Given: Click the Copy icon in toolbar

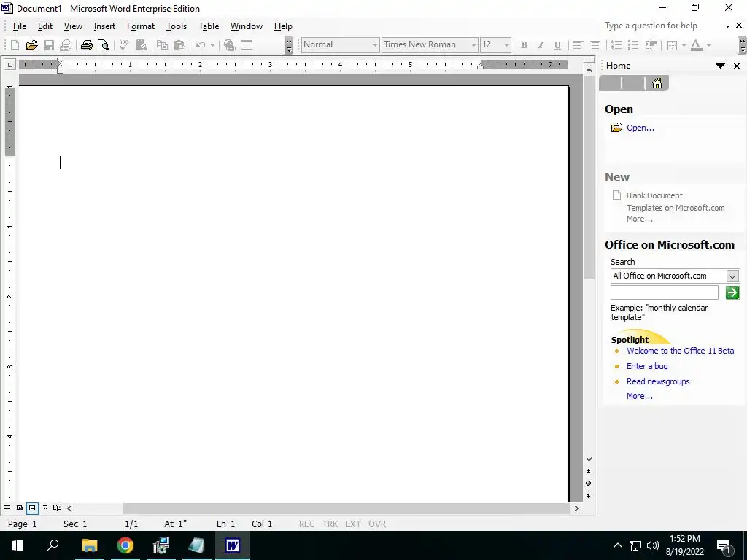Looking at the screenshot, I should pyautogui.click(x=163, y=45).
